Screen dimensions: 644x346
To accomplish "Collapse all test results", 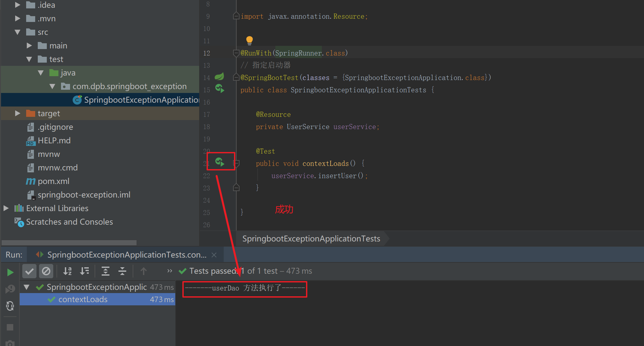I will pyautogui.click(x=122, y=271).
